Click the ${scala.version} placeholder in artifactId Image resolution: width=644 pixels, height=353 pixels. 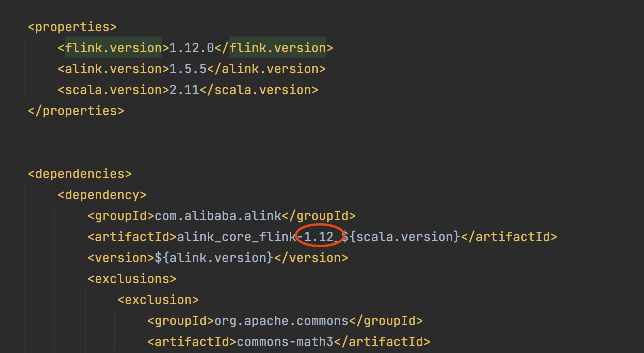point(401,237)
